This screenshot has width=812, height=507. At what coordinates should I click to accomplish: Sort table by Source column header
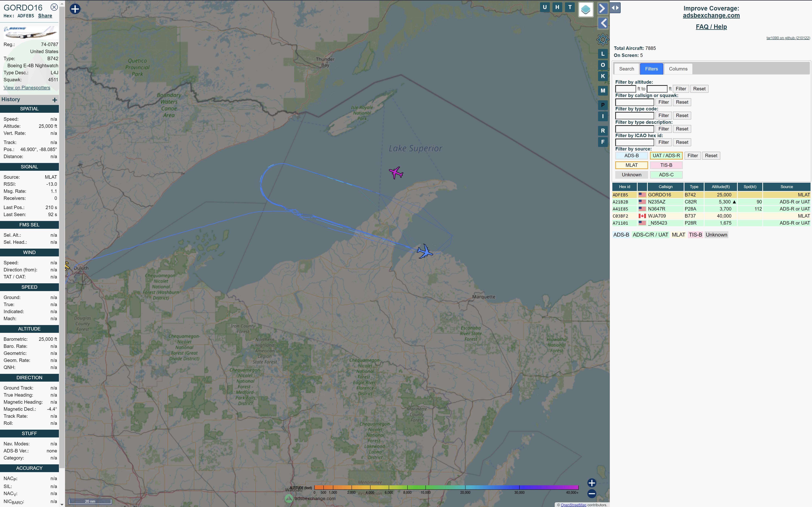(x=787, y=187)
